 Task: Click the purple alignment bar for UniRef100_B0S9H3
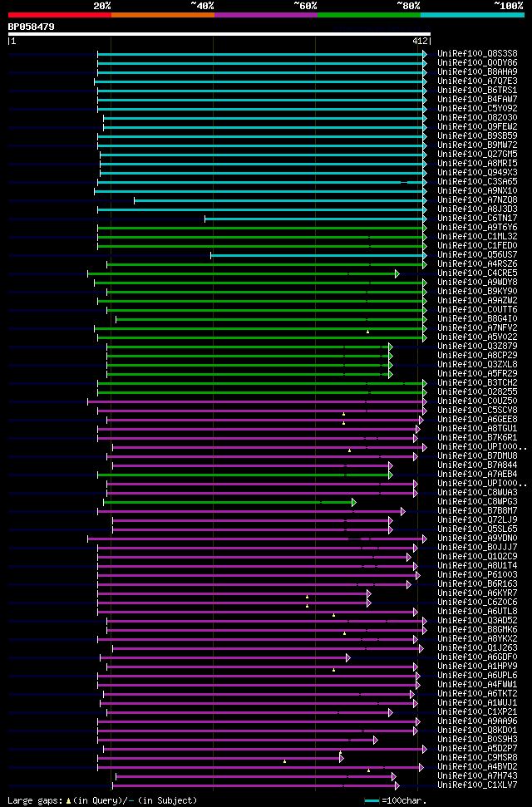(238, 740)
